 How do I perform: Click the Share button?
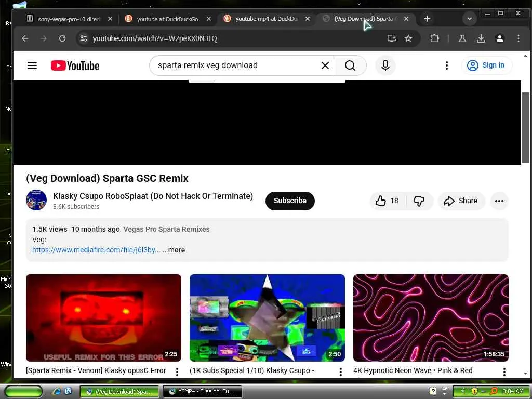pos(461,201)
